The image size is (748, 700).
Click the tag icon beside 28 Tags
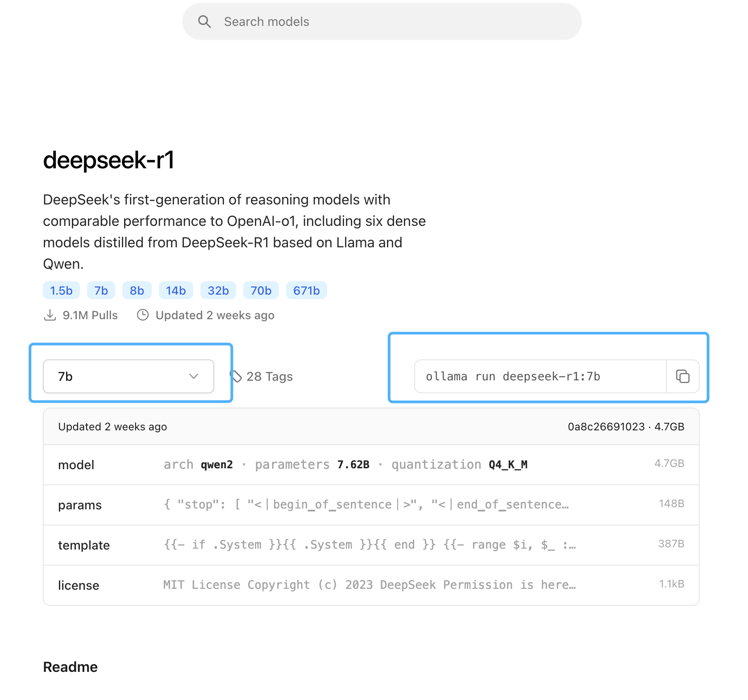236,376
